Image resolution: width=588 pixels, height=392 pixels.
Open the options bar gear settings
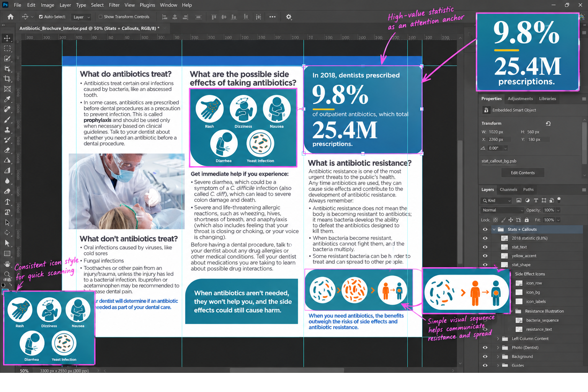pos(289,17)
